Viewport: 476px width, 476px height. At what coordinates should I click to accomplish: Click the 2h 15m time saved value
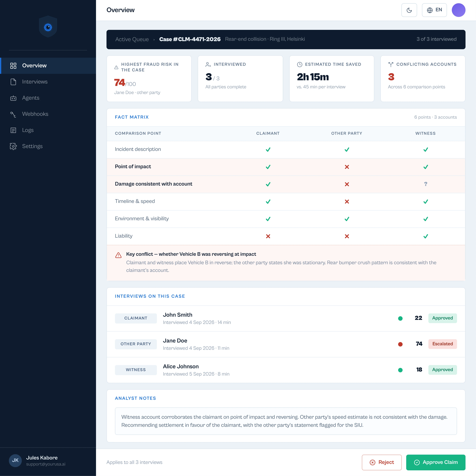click(x=313, y=77)
